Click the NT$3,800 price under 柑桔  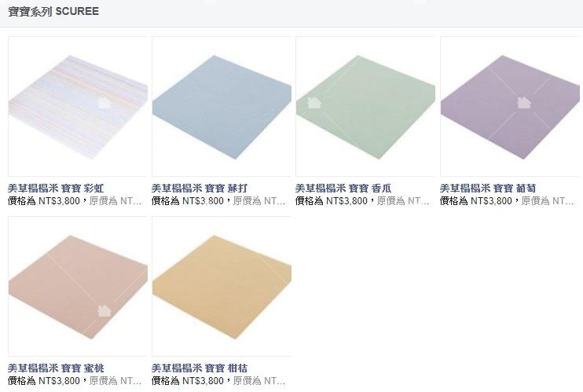click(203, 381)
